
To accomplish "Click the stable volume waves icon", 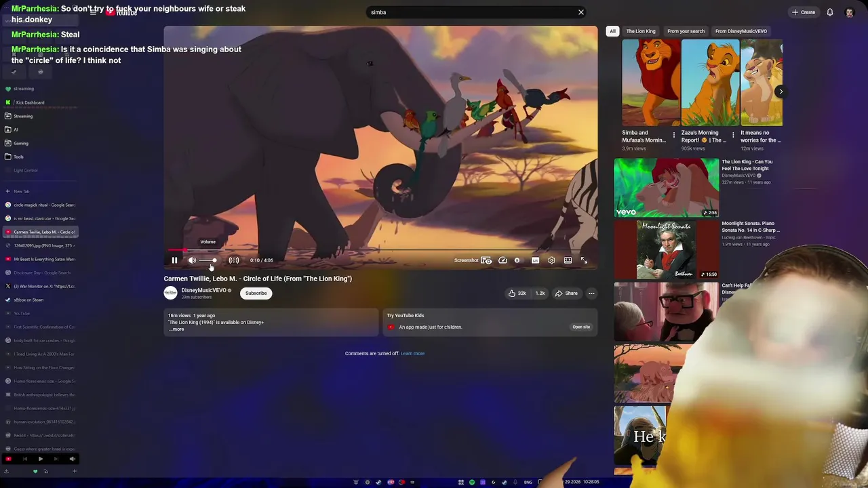I will tap(234, 260).
